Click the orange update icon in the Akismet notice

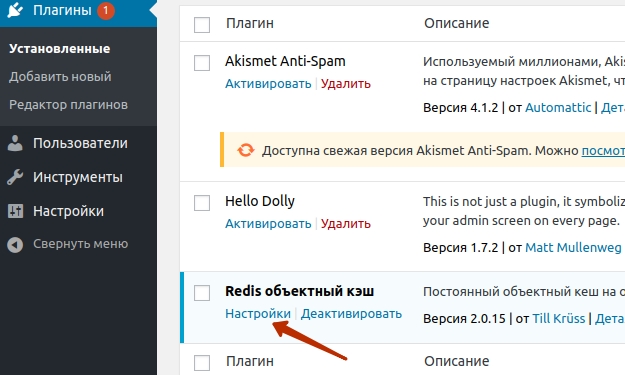click(x=246, y=150)
